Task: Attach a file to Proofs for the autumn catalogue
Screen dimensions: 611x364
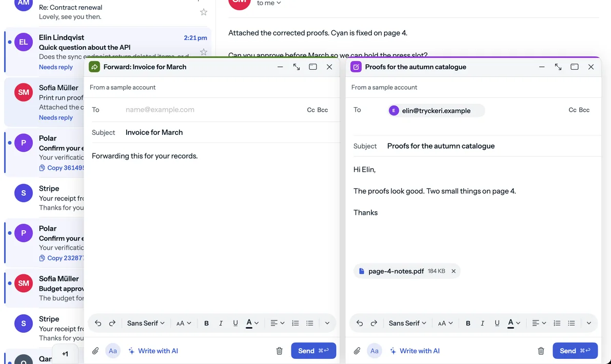Action: [357, 351]
